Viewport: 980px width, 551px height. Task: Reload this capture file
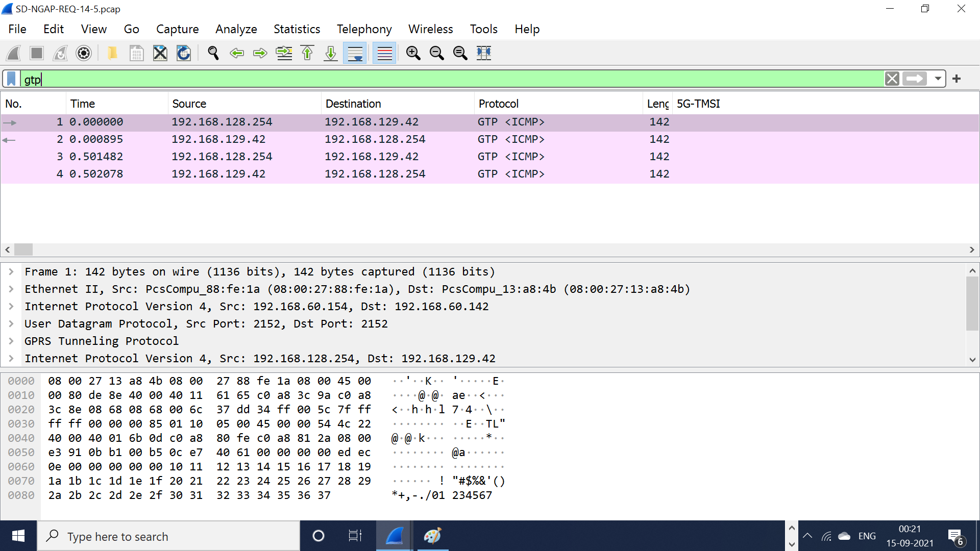[x=183, y=53]
